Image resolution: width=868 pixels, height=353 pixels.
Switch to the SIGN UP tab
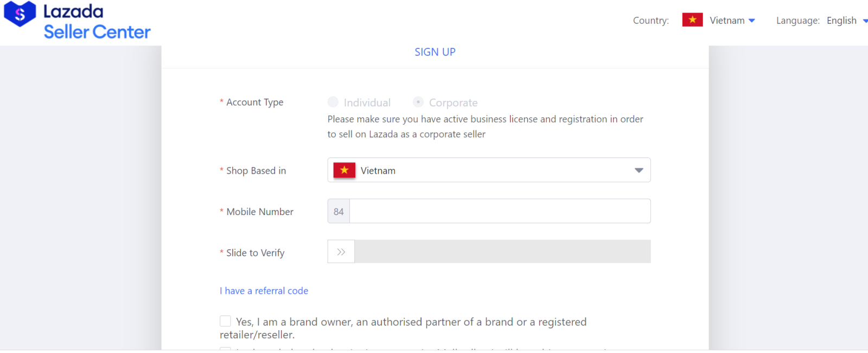pos(435,52)
